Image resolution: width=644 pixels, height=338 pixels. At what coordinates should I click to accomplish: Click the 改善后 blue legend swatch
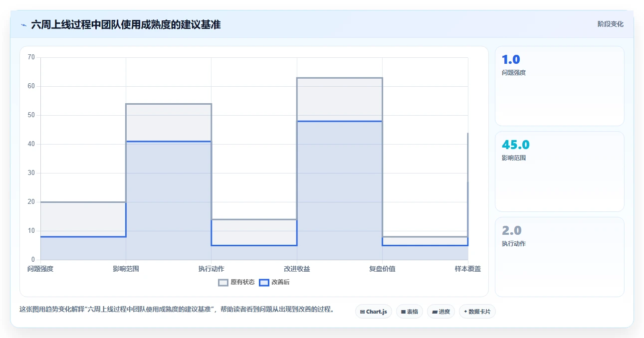(x=264, y=282)
